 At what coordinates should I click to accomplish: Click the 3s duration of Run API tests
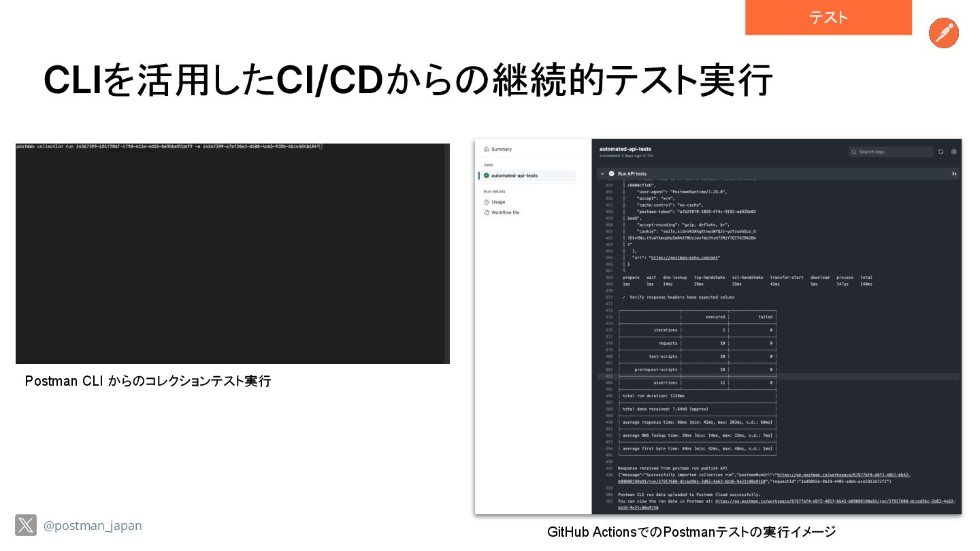(953, 174)
